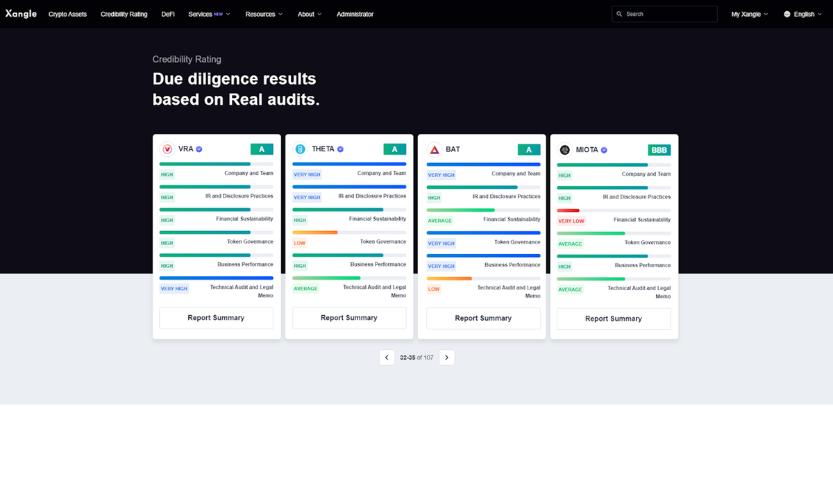833x504 pixels.
Task: Open the About menu
Action: point(310,14)
